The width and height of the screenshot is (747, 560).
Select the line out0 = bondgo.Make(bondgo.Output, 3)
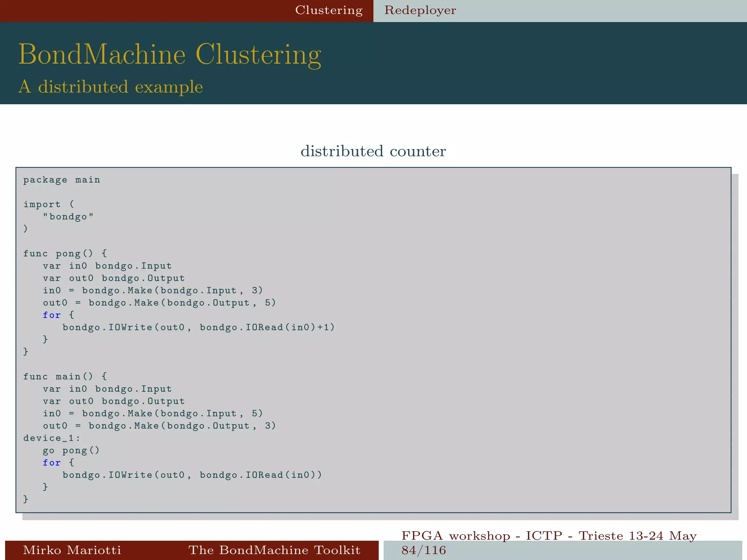159,426
